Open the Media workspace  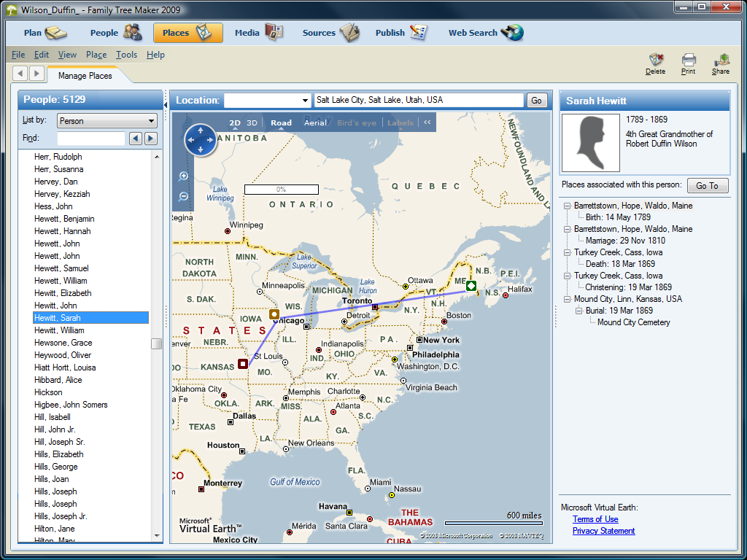(259, 33)
